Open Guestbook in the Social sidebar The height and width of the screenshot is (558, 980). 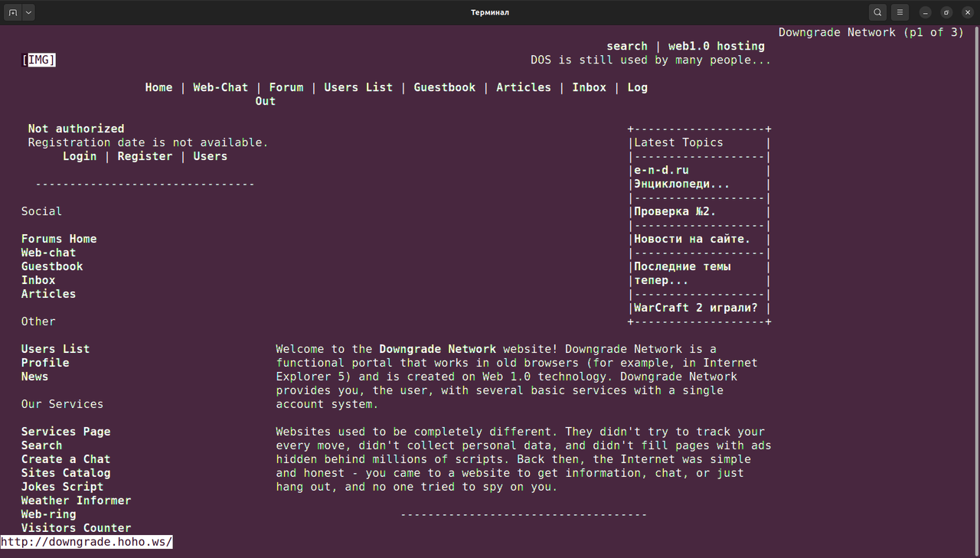click(52, 266)
